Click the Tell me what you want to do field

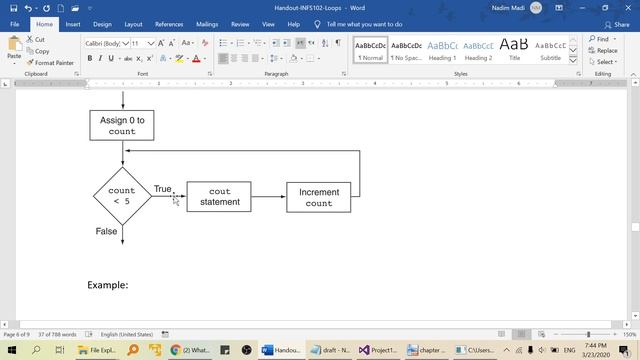click(x=364, y=24)
